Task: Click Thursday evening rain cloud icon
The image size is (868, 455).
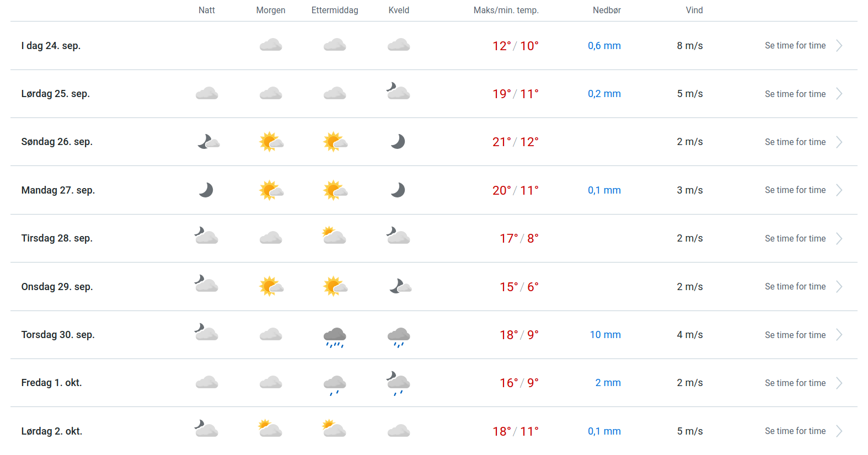Action: pyautogui.click(x=399, y=336)
